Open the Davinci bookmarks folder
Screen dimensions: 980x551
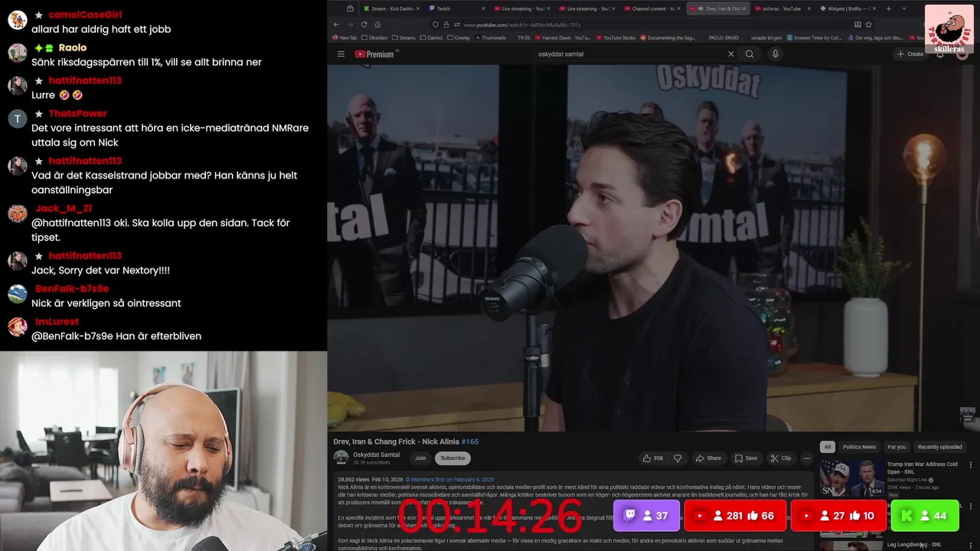(x=433, y=37)
